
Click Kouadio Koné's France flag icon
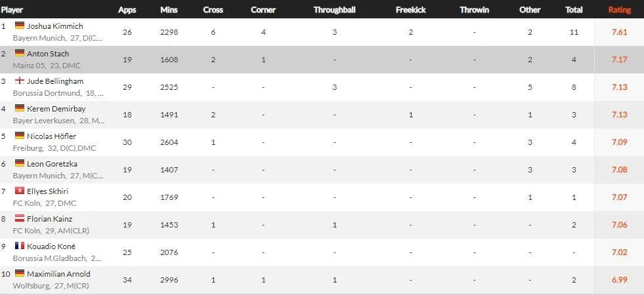point(19,246)
